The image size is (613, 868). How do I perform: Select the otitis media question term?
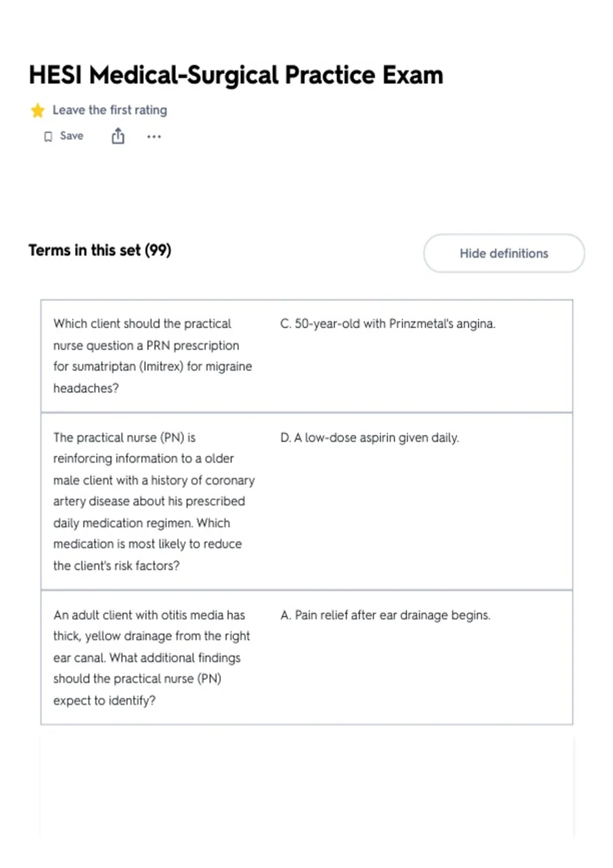pos(152,658)
